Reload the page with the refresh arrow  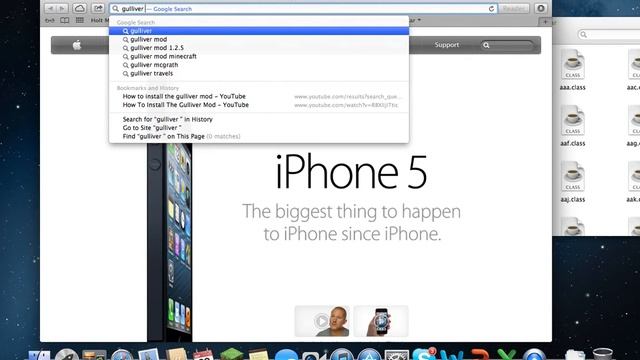click(491, 9)
